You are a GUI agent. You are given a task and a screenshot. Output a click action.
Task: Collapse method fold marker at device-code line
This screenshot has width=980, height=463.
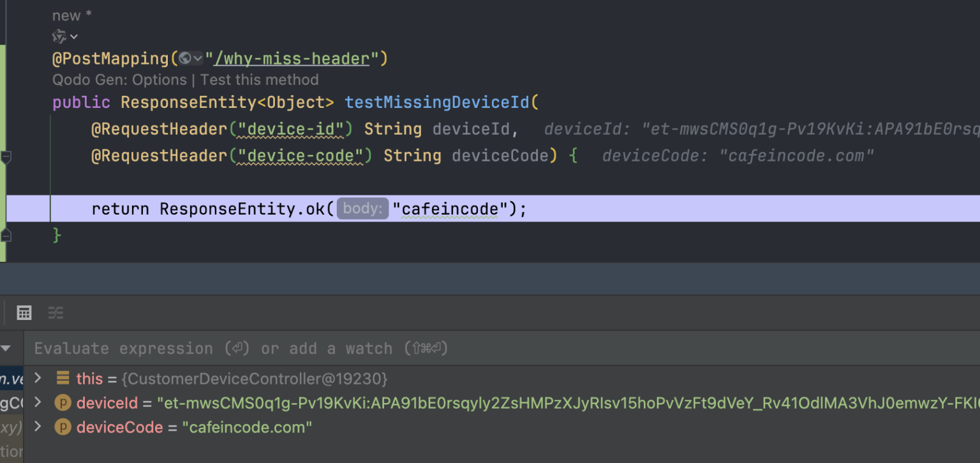pyautogui.click(x=6, y=156)
